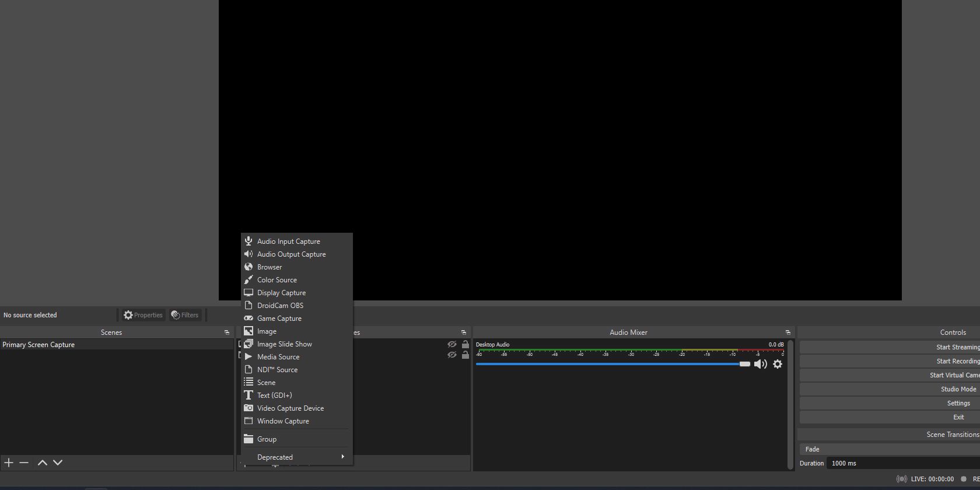The image size is (980, 490).
Task: Click the LIVE streaming status icon
Action: tap(902, 479)
